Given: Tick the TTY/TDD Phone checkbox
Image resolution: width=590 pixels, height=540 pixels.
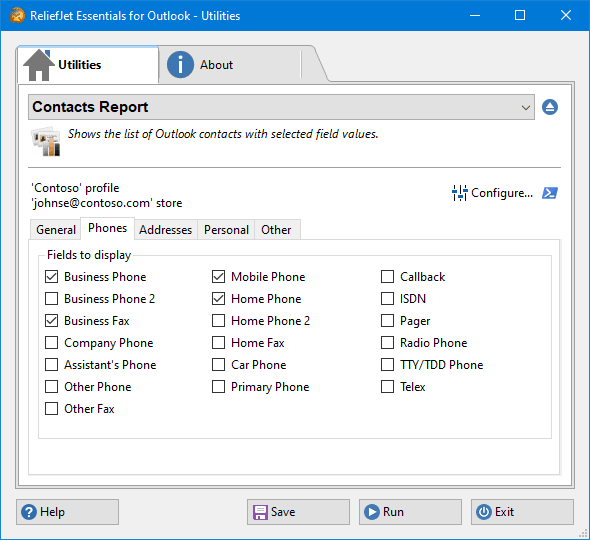Looking at the screenshot, I should tap(388, 365).
